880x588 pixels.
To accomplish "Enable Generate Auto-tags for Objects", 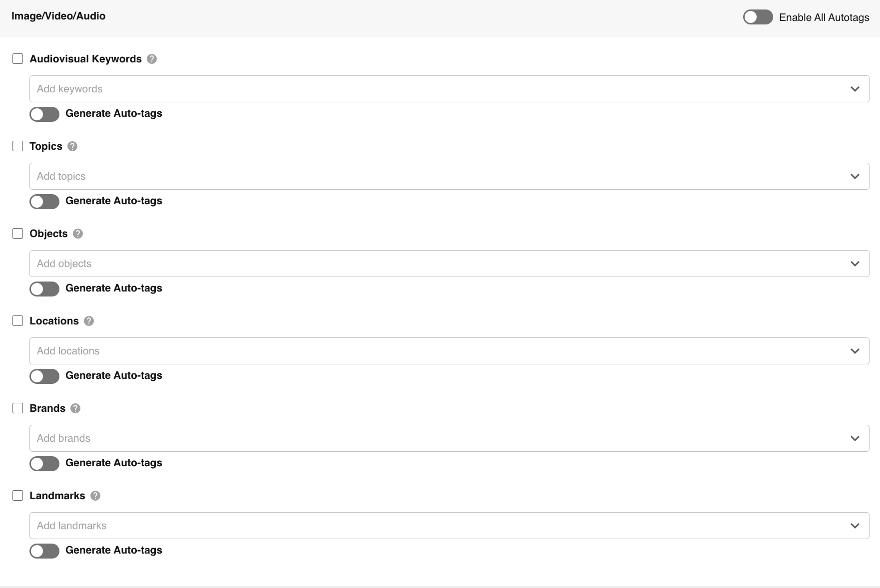I will click(x=44, y=289).
